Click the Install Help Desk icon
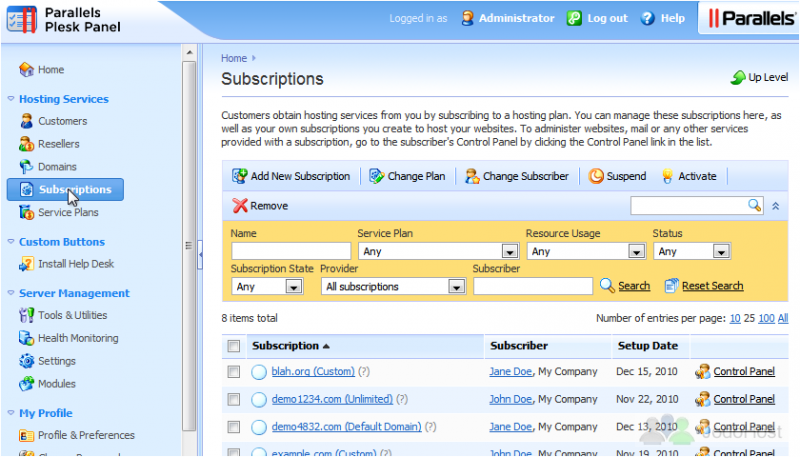 point(26,264)
